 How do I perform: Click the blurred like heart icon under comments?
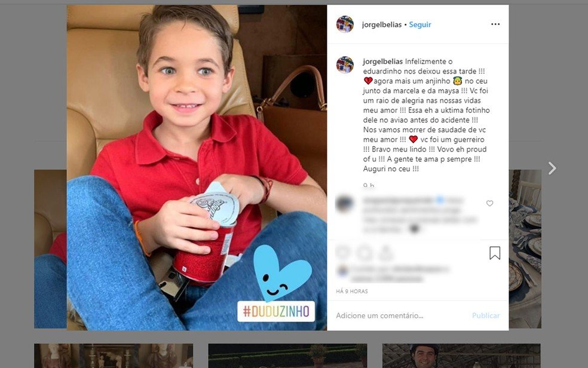click(x=343, y=252)
